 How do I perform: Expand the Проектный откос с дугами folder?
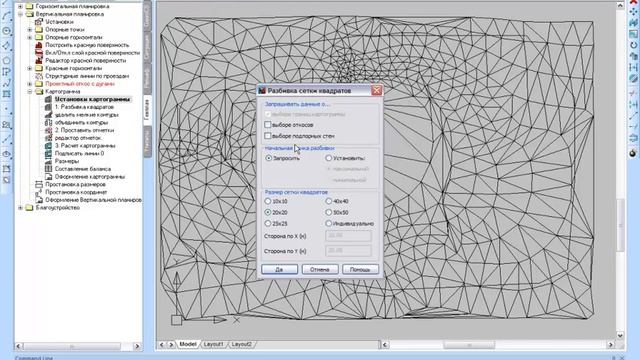29,84
